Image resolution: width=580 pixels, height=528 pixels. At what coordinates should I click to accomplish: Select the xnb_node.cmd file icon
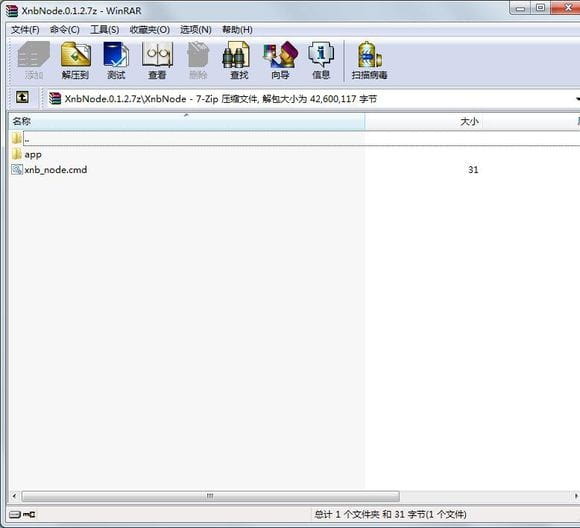[x=17, y=169]
